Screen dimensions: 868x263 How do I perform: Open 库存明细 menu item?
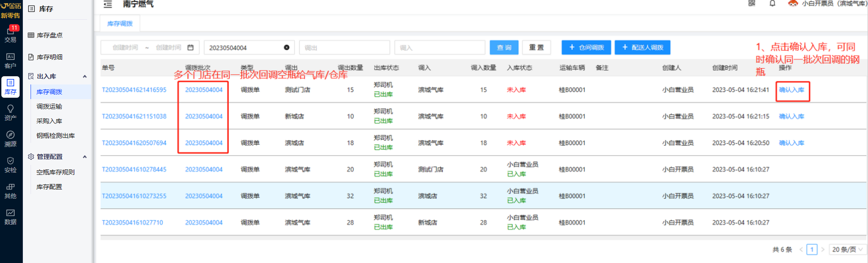point(49,57)
